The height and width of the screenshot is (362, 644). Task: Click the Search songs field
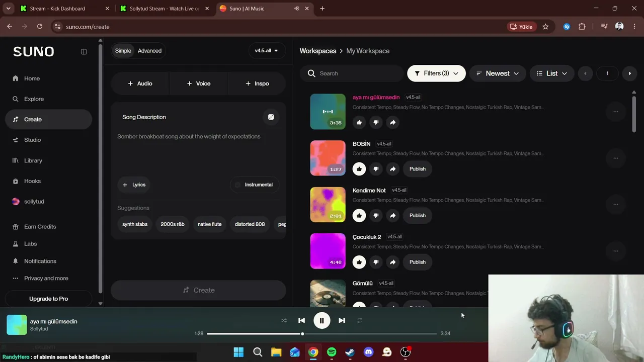coord(352,73)
